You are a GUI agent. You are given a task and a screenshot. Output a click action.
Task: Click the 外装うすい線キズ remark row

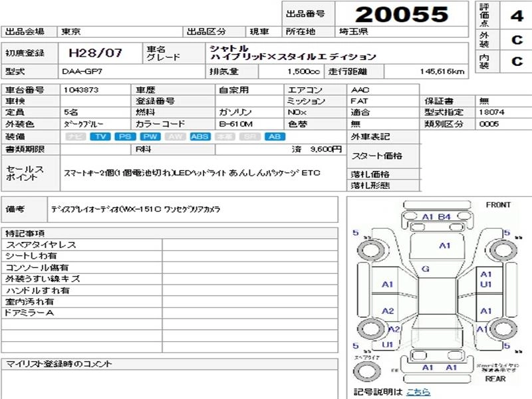[82, 279]
